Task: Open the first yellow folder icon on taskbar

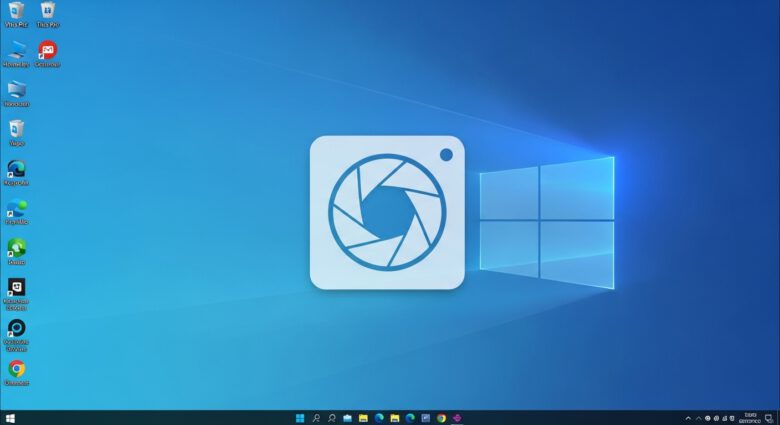Action: pos(363,418)
